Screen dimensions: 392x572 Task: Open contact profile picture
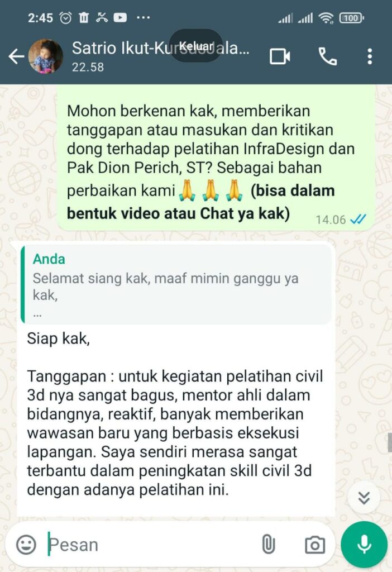click(46, 56)
